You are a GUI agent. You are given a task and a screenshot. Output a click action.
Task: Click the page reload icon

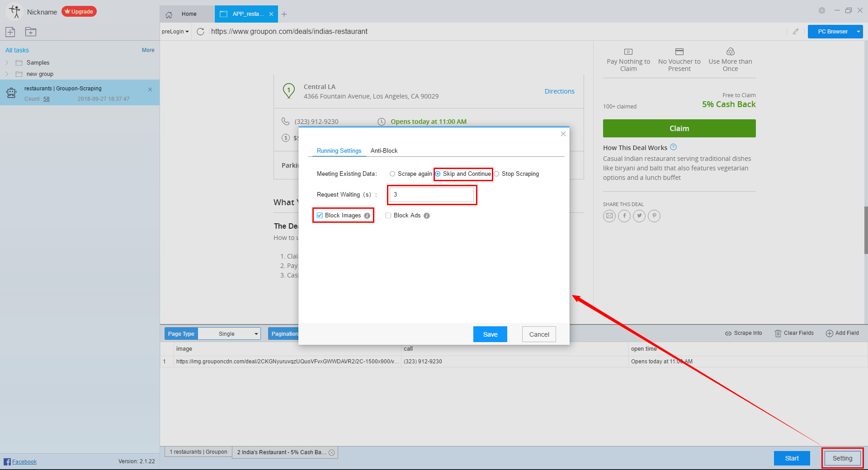coord(201,32)
